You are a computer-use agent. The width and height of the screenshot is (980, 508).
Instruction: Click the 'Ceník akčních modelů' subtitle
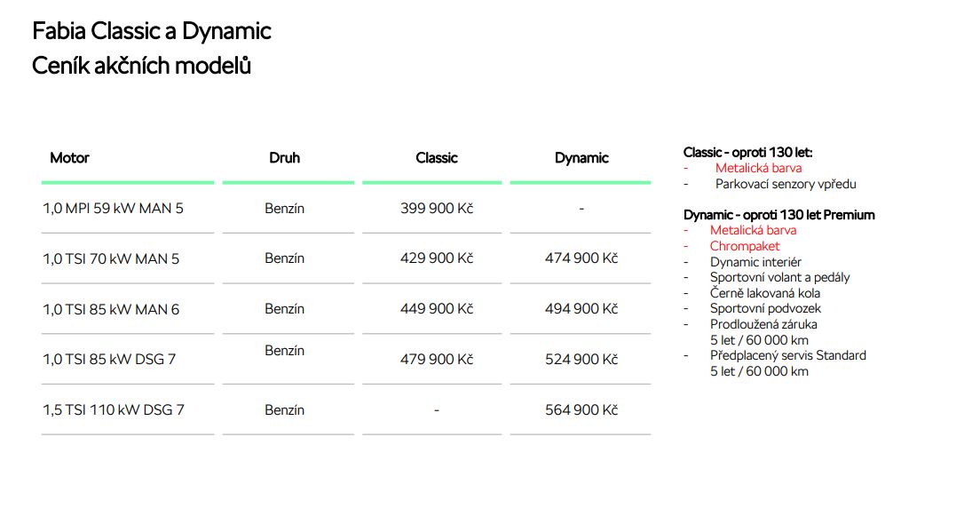click(141, 65)
